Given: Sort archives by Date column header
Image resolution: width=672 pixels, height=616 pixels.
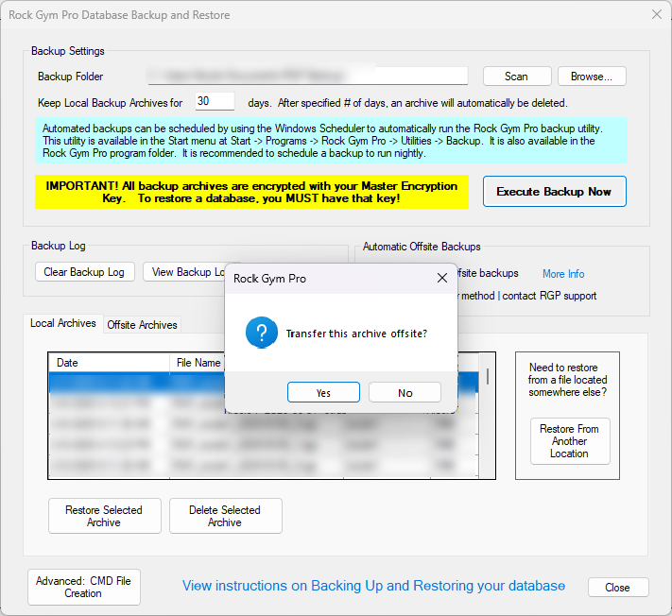Looking at the screenshot, I should [109, 363].
